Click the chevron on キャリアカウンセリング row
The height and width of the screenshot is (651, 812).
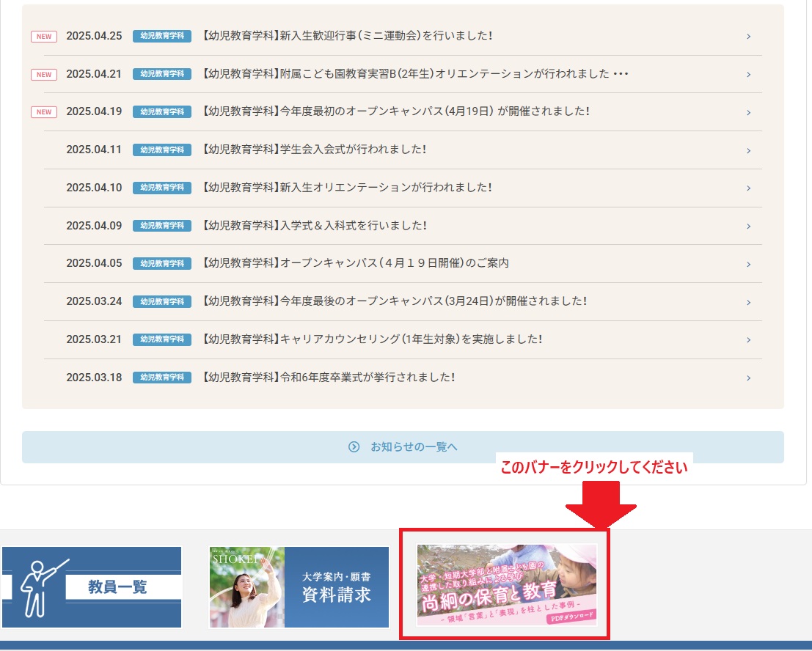coord(748,340)
